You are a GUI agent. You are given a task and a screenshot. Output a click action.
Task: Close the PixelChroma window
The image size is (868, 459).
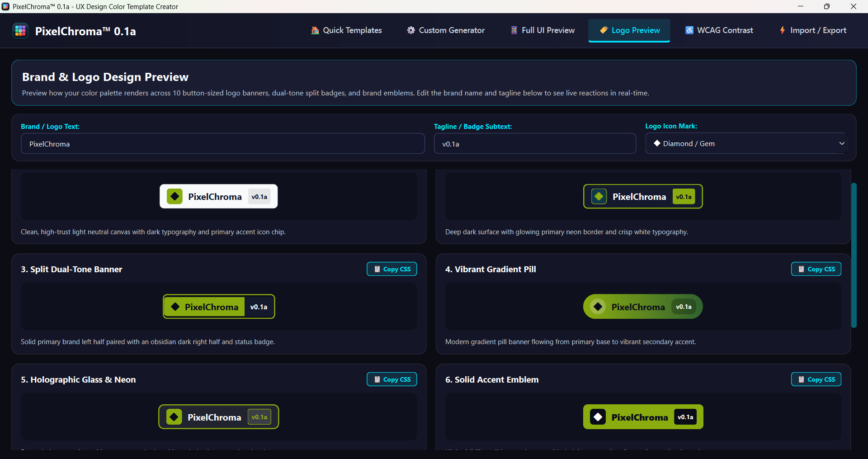pos(854,6)
